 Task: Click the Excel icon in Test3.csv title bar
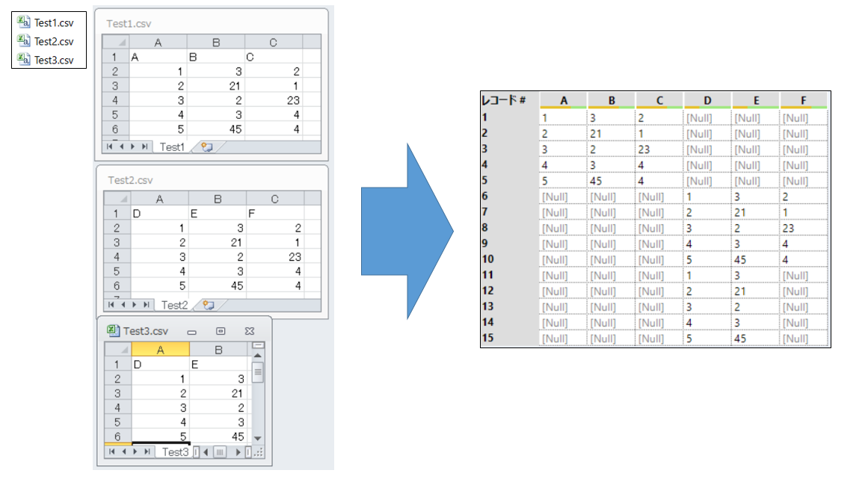click(x=113, y=330)
